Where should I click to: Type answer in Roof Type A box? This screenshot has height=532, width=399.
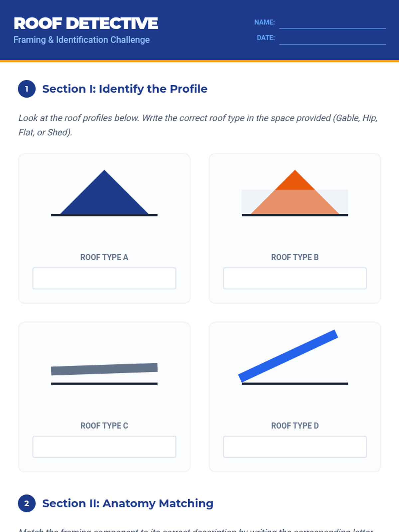tap(104, 278)
